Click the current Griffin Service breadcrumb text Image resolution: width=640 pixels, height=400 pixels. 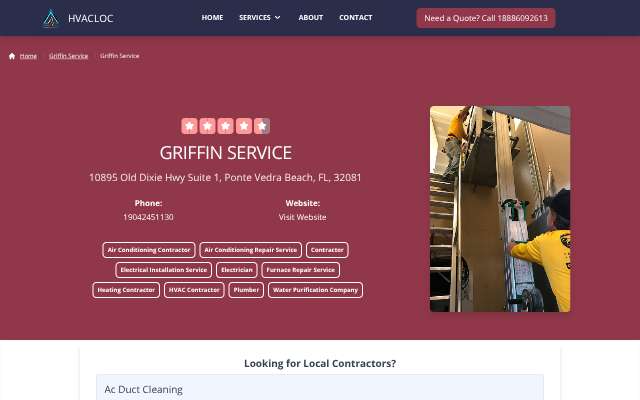(120, 56)
